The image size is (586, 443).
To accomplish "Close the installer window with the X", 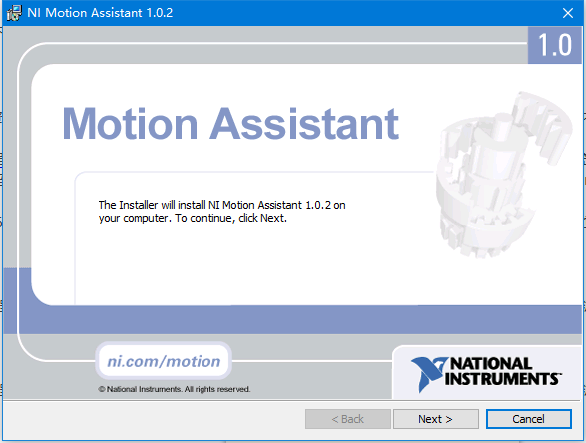I will pos(568,13).
